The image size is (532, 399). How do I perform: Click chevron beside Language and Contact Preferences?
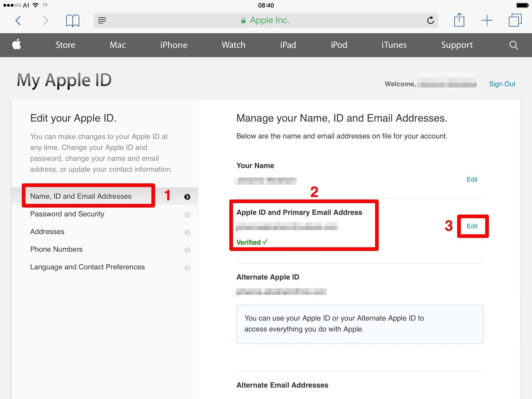pos(187,268)
